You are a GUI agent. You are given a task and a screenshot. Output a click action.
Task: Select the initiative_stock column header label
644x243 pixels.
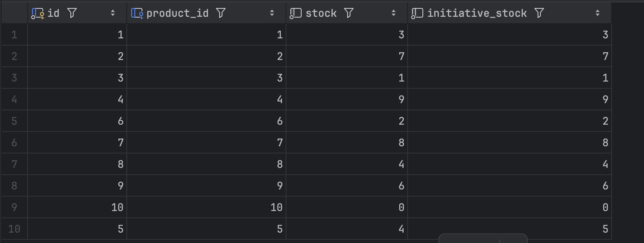pyautogui.click(x=477, y=14)
